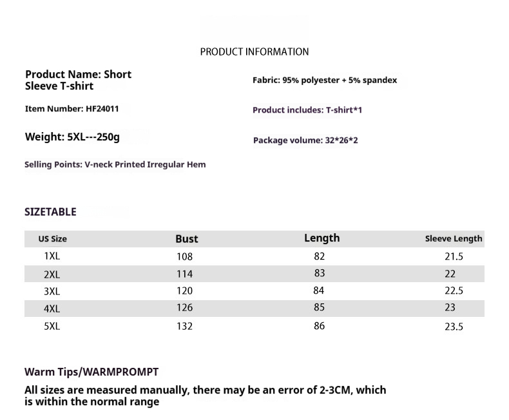Click the Warm Tips/WARMPROMPT heading
Viewport: 509px width, 420px height.
91,372
